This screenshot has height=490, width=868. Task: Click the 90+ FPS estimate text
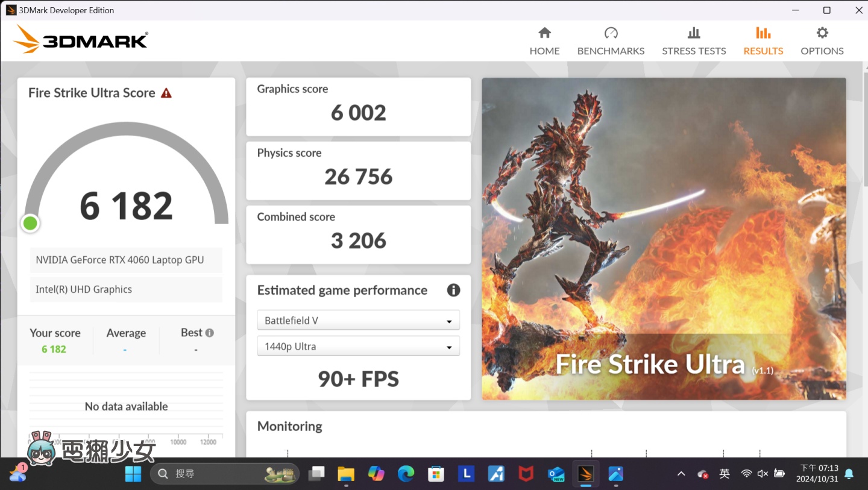coord(358,379)
